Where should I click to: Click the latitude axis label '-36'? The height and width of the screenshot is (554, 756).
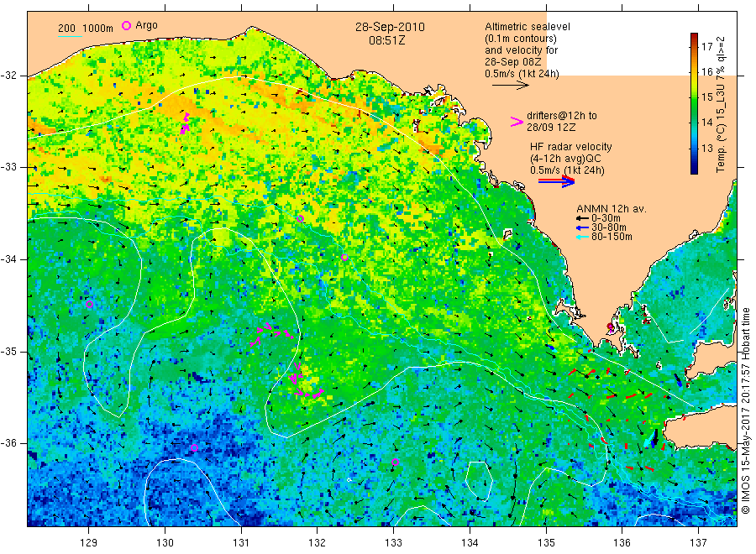tap(8, 443)
